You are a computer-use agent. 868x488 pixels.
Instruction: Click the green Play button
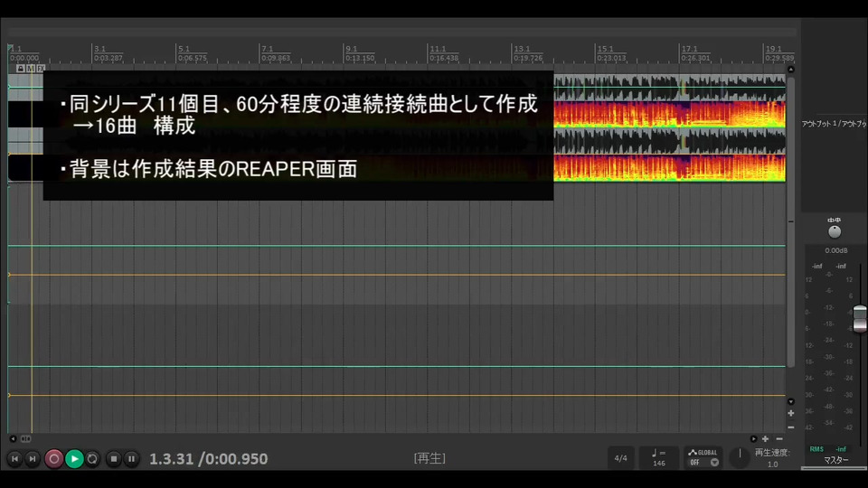pyautogui.click(x=75, y=459)
